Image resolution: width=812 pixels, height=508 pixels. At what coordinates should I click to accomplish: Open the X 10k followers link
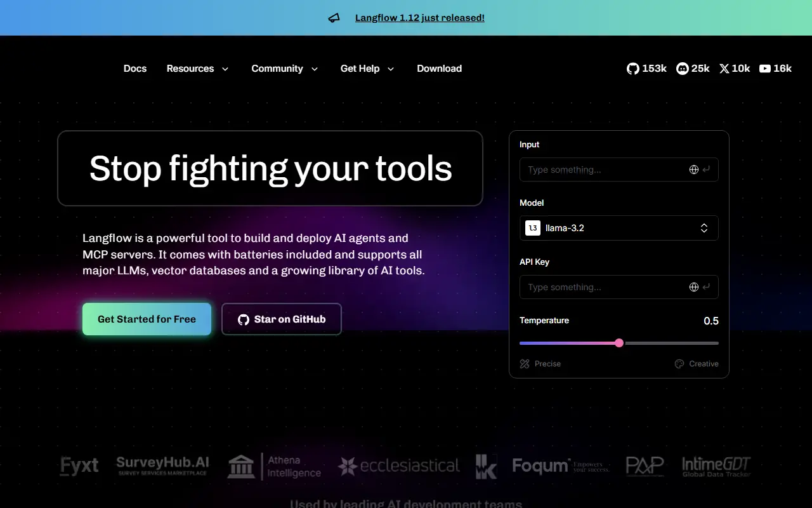(735, 69)
